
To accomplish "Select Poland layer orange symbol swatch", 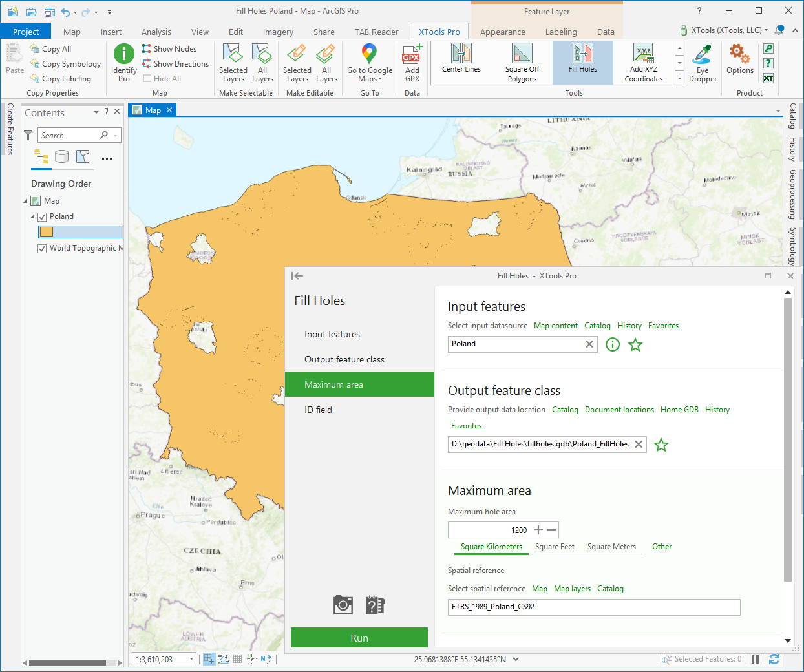I will [47, 232].
